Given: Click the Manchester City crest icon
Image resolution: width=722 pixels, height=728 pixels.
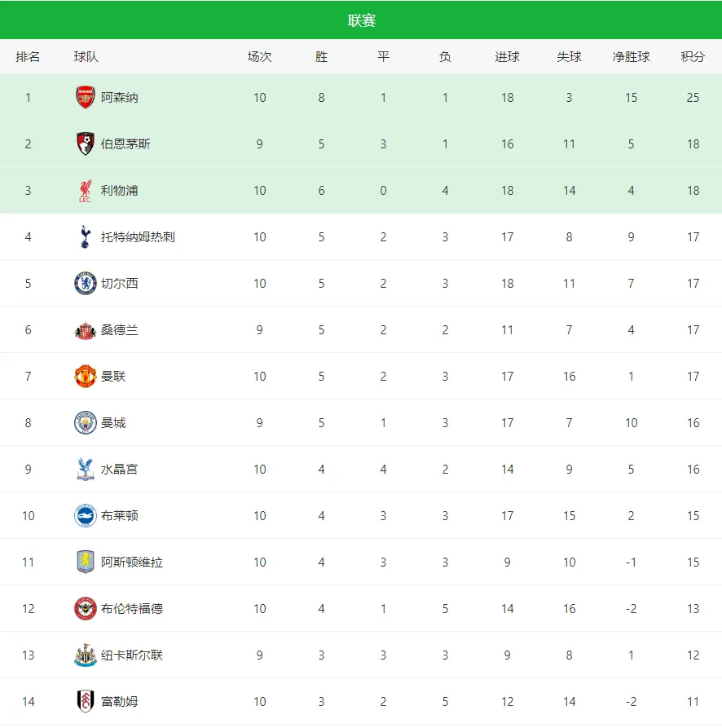Looking at the screenshot, I should click(x=85, y=423).
